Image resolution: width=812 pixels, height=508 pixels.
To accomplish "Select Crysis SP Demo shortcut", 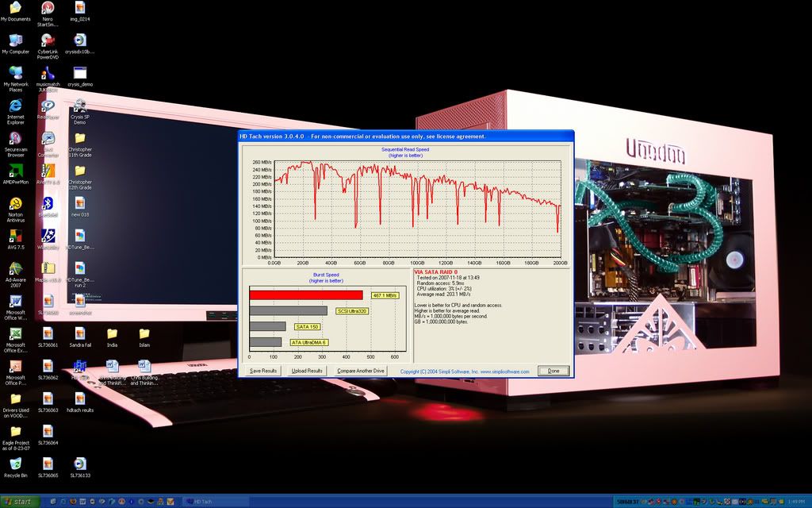I will click(80, 111).
